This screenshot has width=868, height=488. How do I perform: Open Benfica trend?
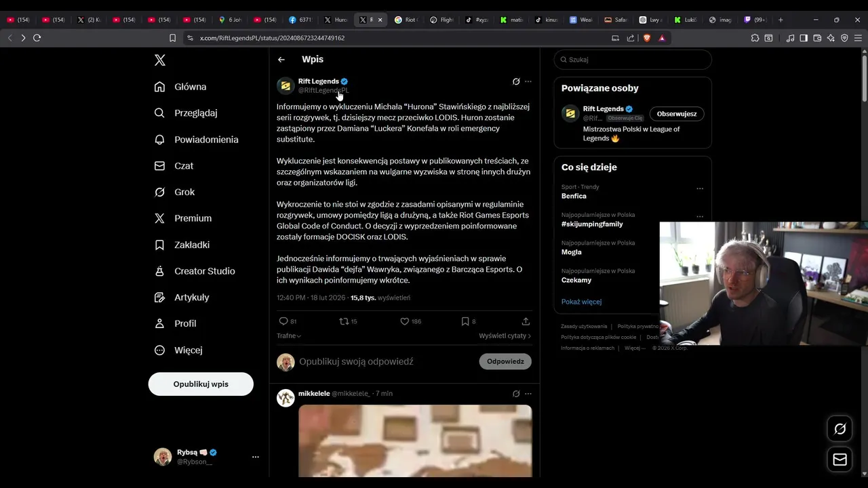(x=574, y=197)
